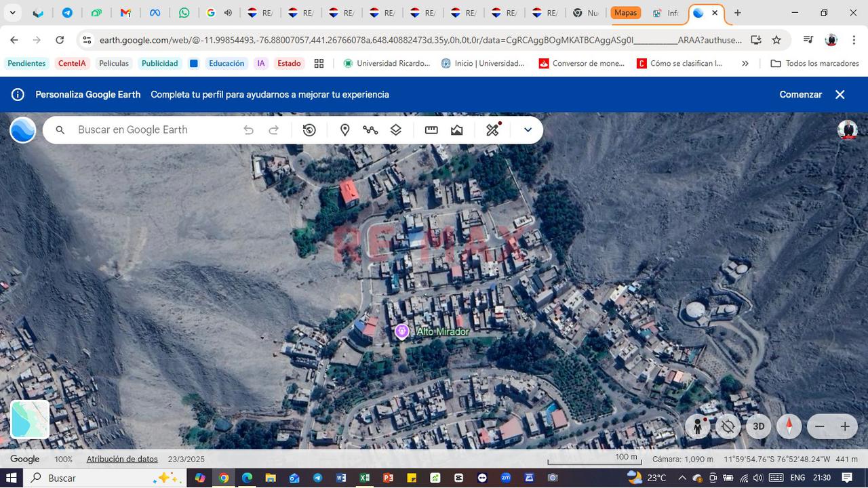
Task: Open the historical imagery tool
Action: coord(309,130)
